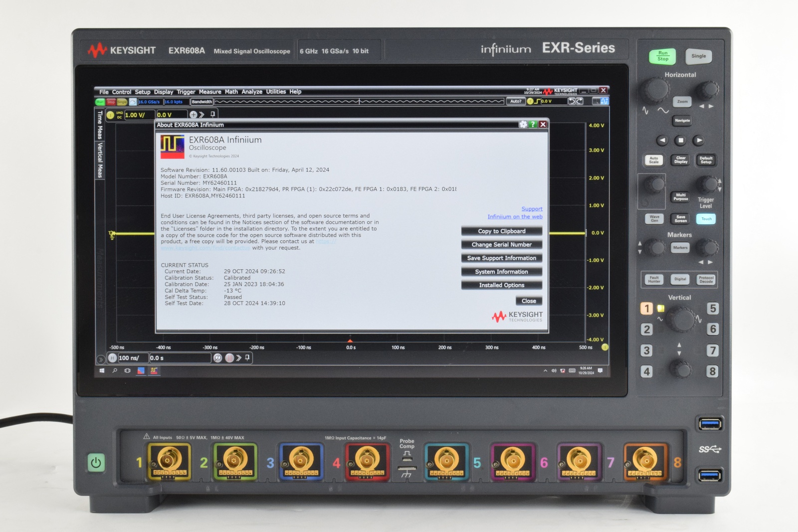
Task: Click the Auto? trigger mode button
Action: coord(516,101)
